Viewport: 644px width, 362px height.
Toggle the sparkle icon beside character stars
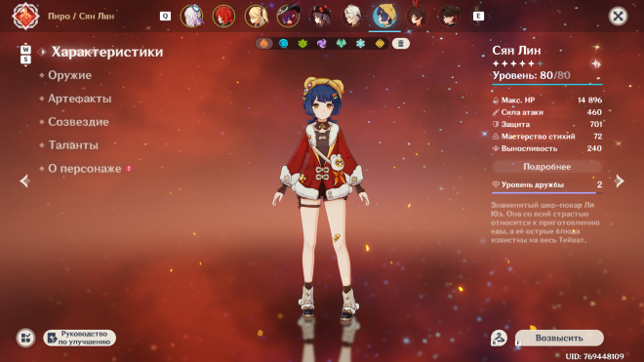pyautogui.click(x=596, y=63)
